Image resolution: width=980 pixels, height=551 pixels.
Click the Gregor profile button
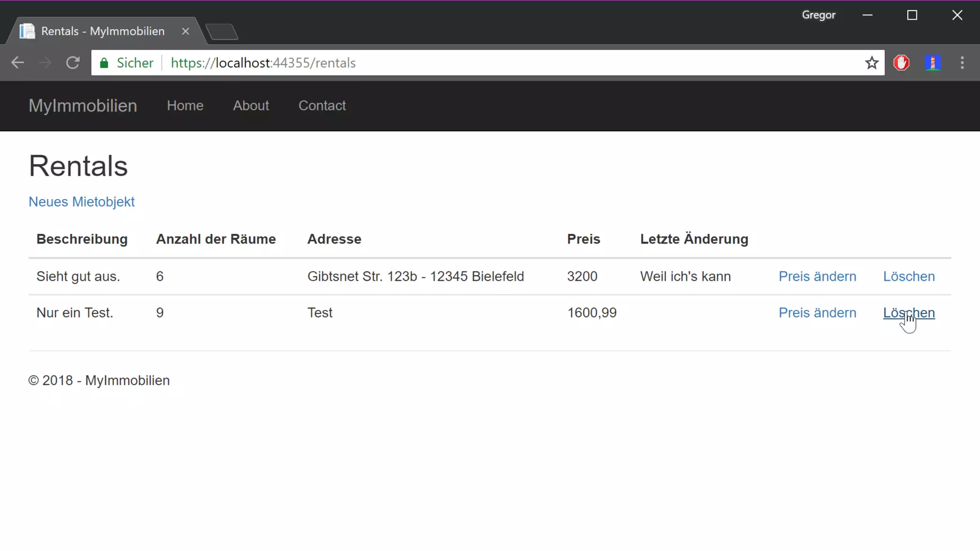tap(818, 15)
